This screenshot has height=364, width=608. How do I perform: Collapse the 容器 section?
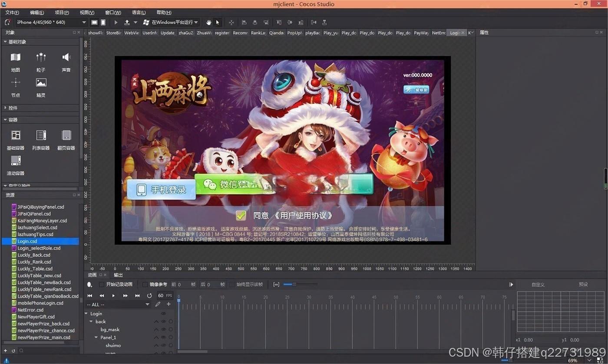coord(5,120)
